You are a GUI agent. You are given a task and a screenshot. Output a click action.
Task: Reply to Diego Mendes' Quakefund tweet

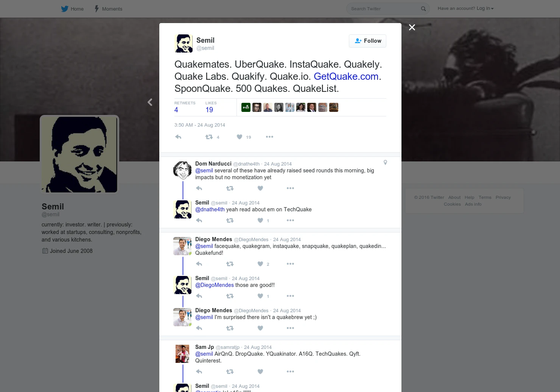click(199, 264)
